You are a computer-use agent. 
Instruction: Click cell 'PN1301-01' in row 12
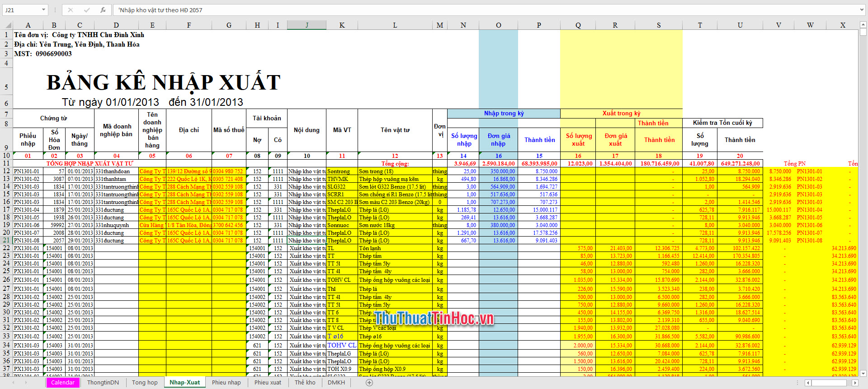pyautogui.click(x=28, y=171)
